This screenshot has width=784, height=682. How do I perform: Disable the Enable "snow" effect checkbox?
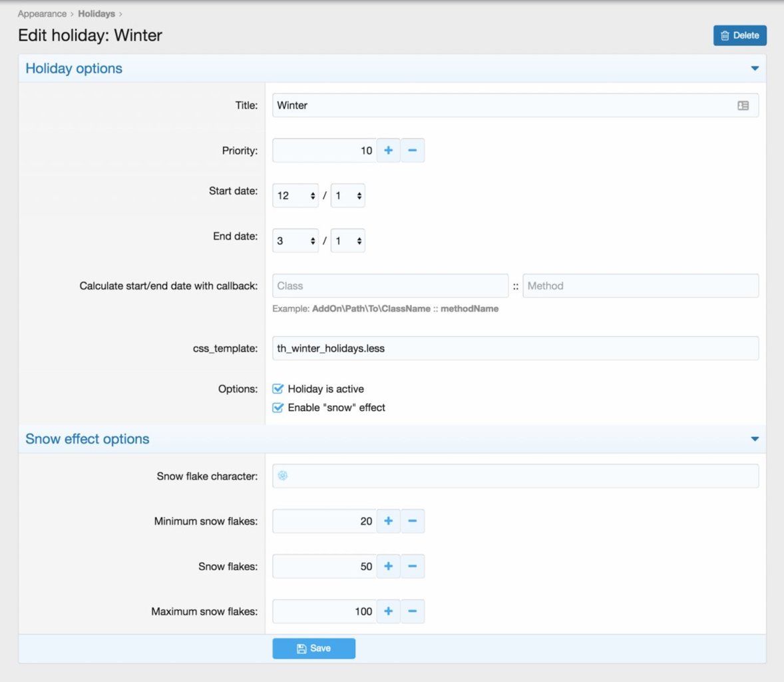pyautogui.click(x=278, y=408)
